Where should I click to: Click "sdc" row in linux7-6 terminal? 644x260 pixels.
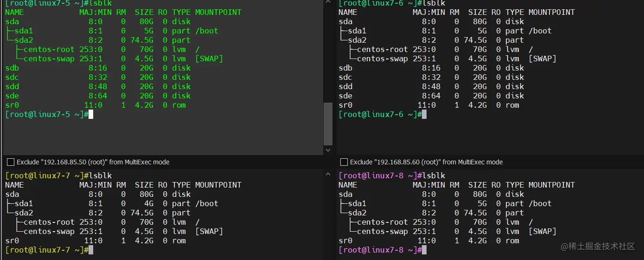(x=431, y=77)
